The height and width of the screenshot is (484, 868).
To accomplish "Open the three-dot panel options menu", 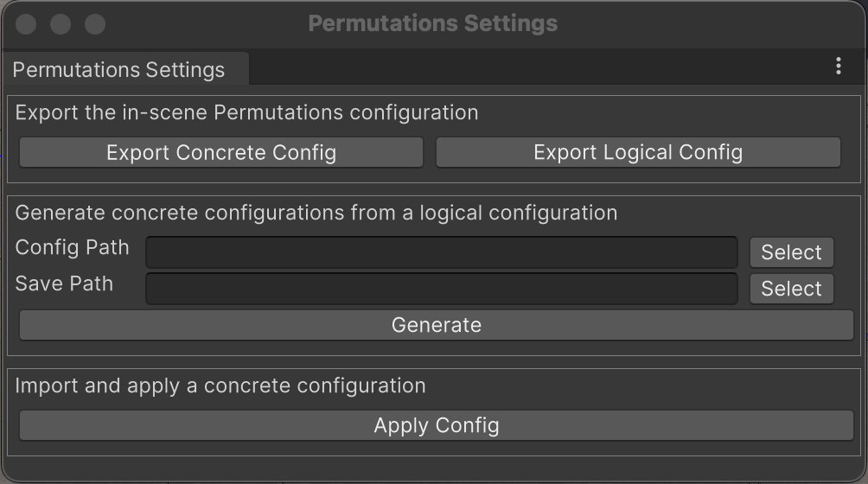I will (x=839, y=67).
